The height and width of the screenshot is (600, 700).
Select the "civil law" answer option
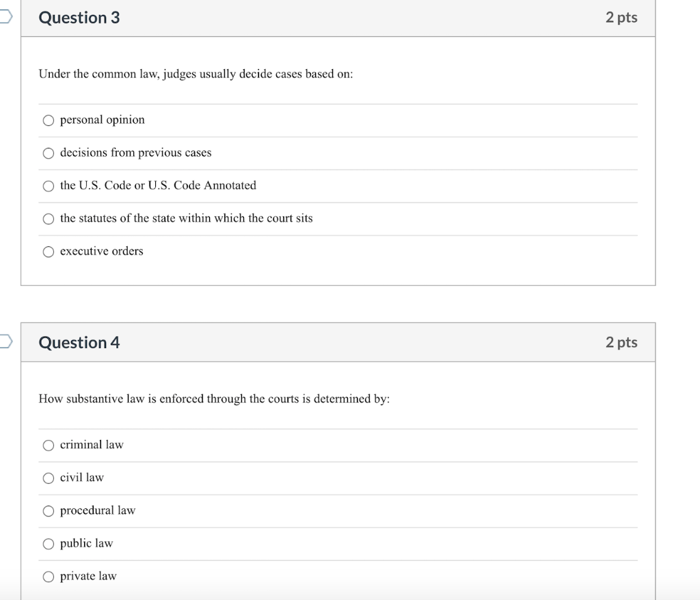(49, 478)
